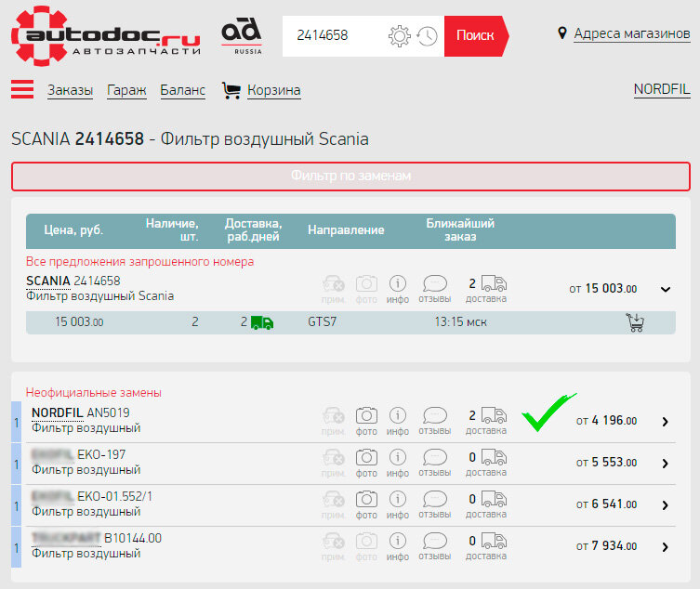Click price от 4 196.00
Viewport: 700px width, 589px height.
606,420
